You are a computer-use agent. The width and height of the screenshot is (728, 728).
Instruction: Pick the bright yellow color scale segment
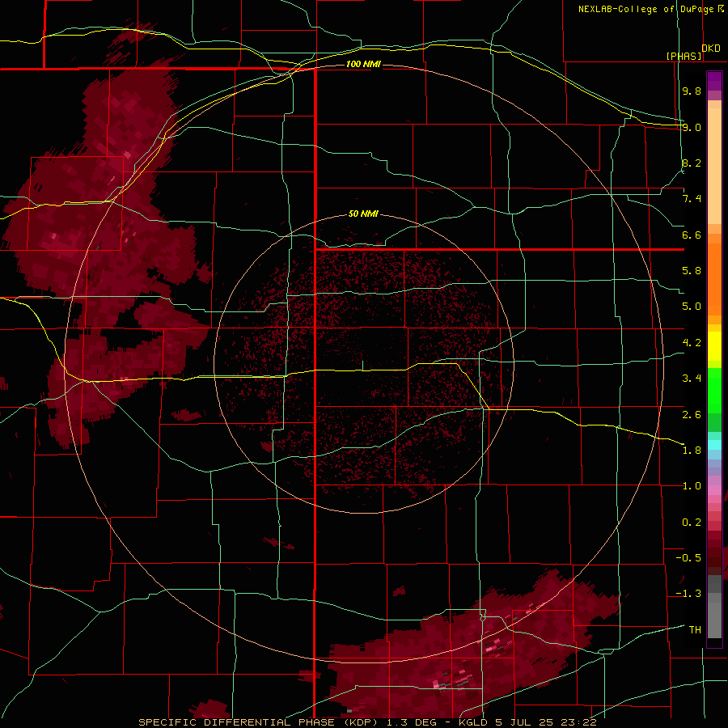click(x=714, y=346)
